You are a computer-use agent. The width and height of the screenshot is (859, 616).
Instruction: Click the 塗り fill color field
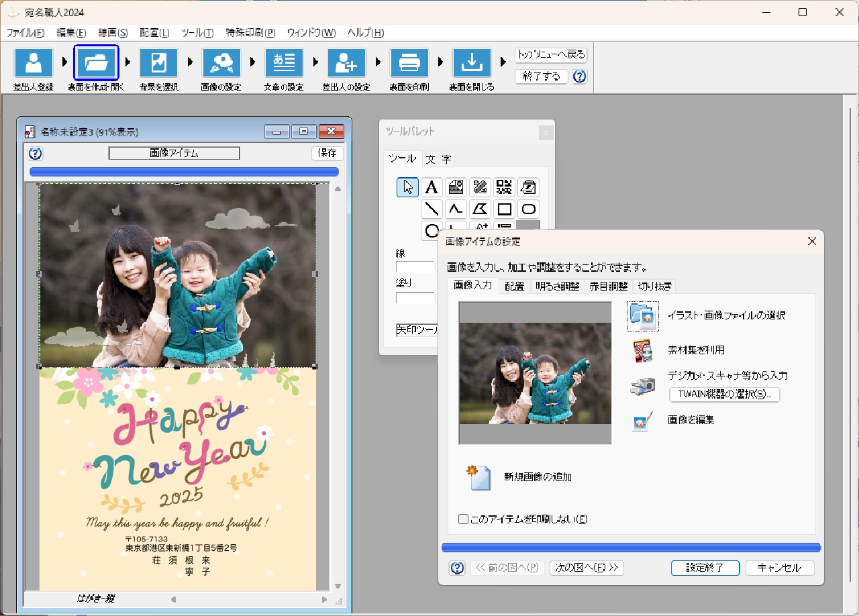point(415,298)
